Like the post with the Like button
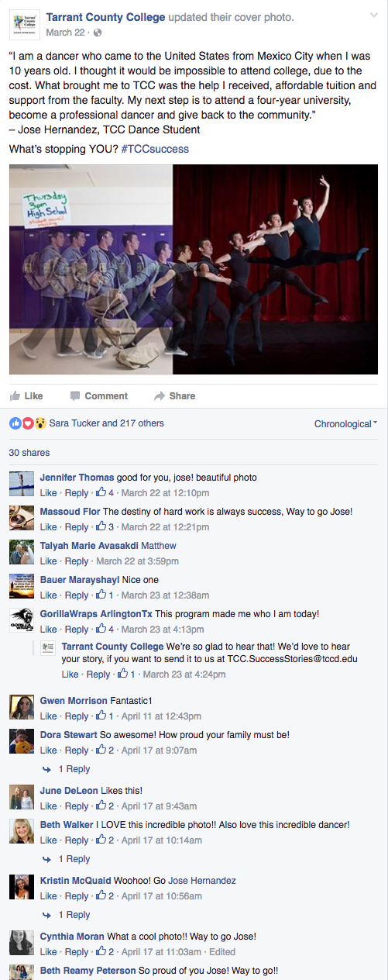Screen dimensions: 388x980 coord(26,396)
